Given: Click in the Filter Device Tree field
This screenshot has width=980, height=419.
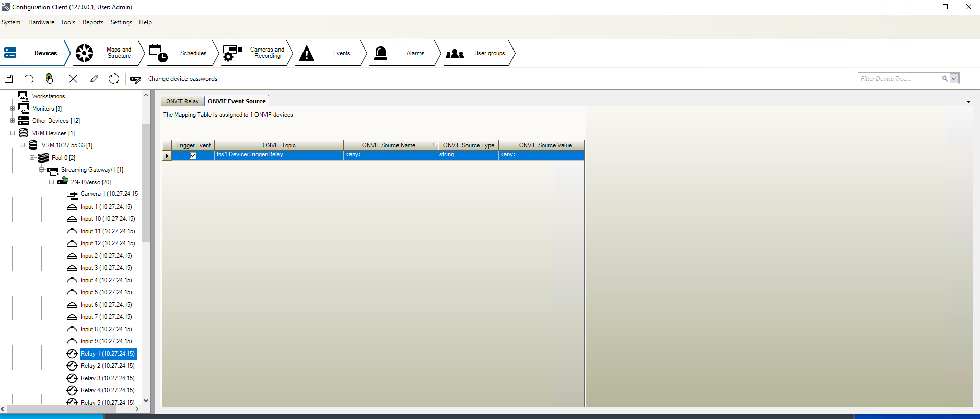Looking at the screenshot, I should [x=898, y=79].
